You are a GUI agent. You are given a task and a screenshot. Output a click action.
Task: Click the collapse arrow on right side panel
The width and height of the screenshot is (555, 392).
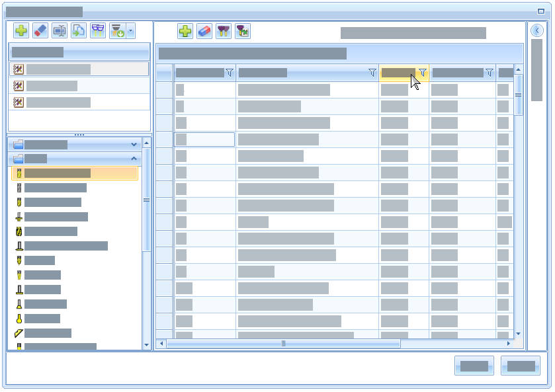[537, 30]
